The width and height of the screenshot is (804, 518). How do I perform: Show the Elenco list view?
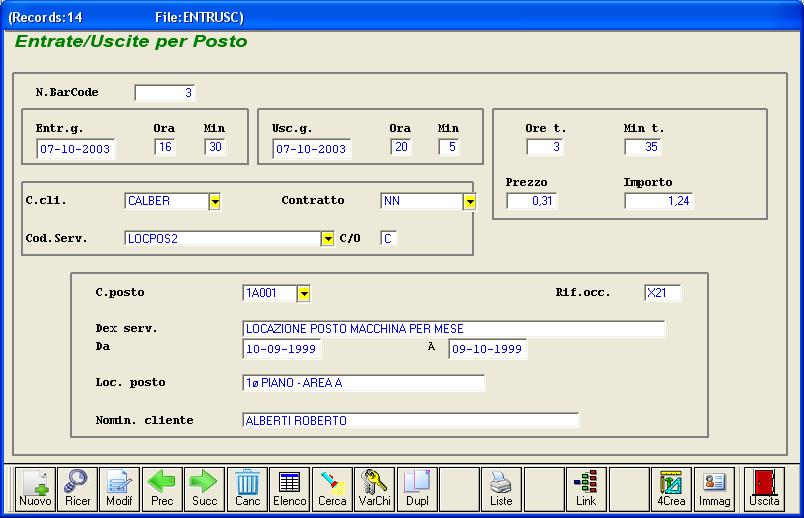click(290, 488)
